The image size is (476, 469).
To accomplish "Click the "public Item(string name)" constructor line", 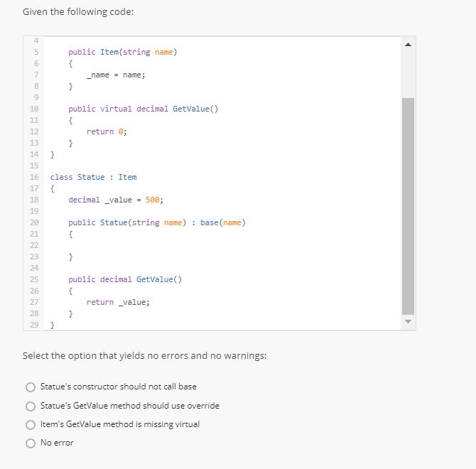I will tap(122, 52).
